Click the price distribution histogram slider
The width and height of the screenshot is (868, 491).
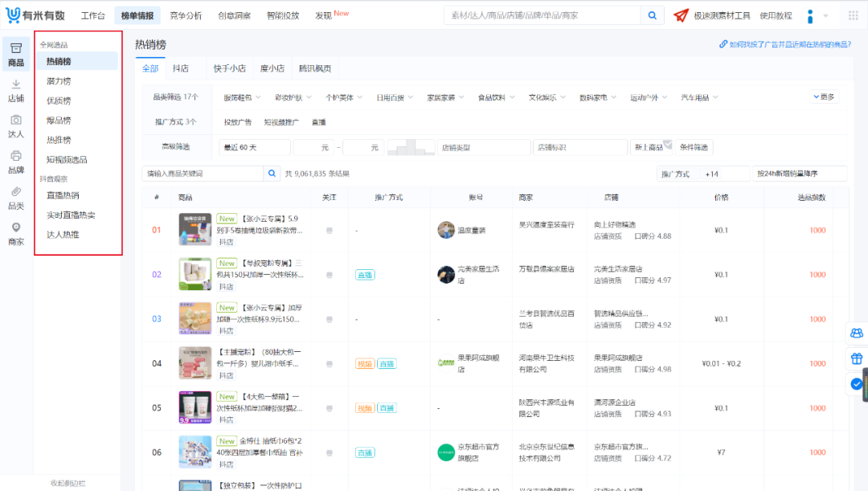pyautogui.click(x=411, y=147)
